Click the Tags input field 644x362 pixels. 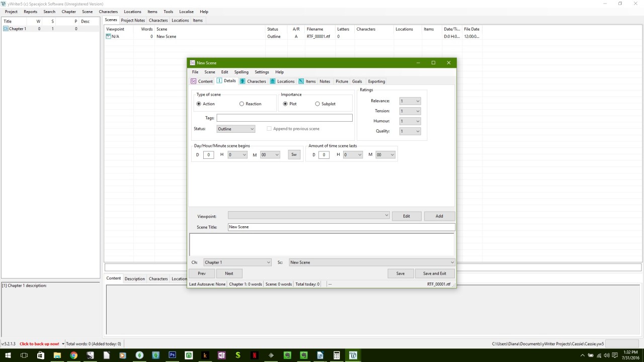pos(284,118)
